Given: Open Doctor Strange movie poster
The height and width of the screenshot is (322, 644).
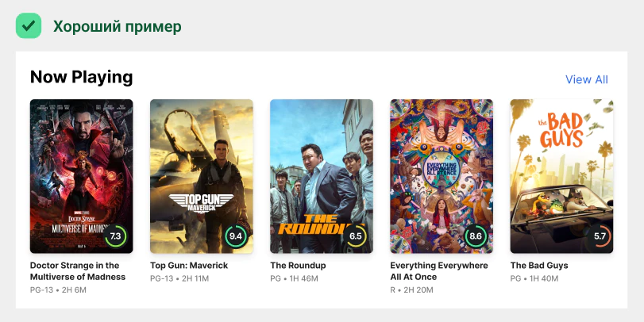Looking at the screenshot, I should 81,176.
